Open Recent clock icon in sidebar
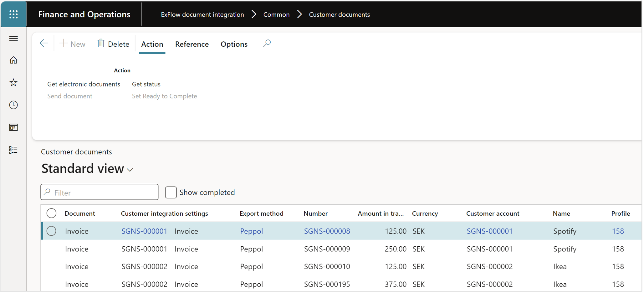This screenshot has height=294, width=644. pos(13,105)
